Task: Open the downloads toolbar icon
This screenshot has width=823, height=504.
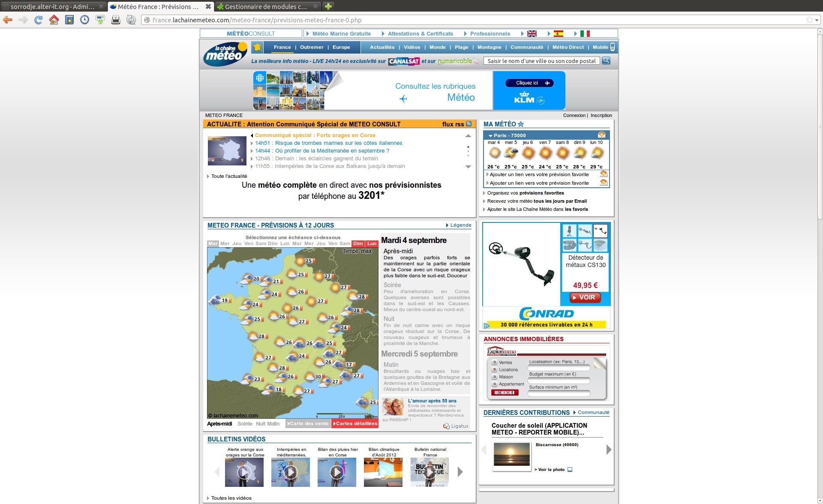Action: click(100, 20)
